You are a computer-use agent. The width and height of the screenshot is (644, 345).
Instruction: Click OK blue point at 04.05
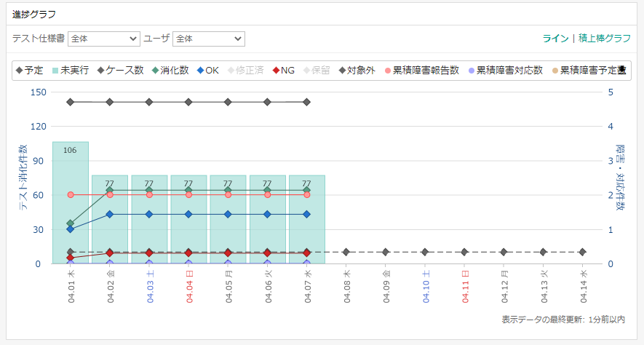(228, 215)
